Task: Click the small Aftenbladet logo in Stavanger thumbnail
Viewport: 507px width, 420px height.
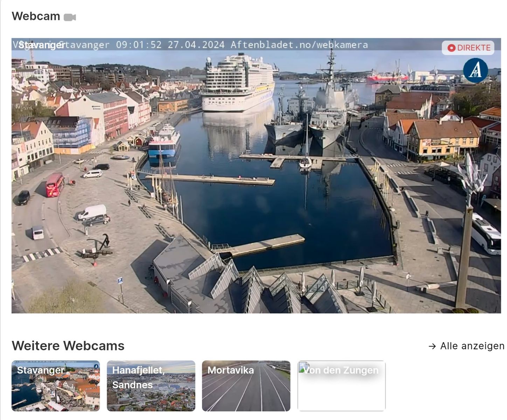Action: point(96,366)
